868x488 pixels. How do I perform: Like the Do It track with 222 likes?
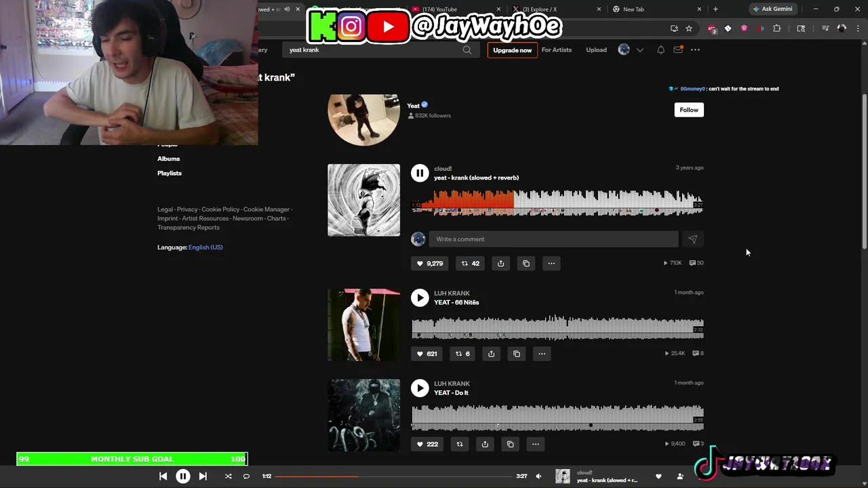pos(427,444)
